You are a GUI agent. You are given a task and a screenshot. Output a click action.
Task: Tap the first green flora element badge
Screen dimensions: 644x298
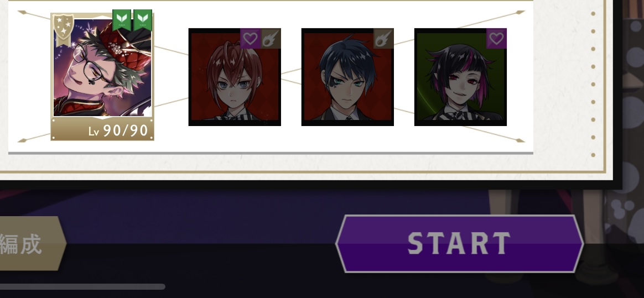tap(122, 20)
